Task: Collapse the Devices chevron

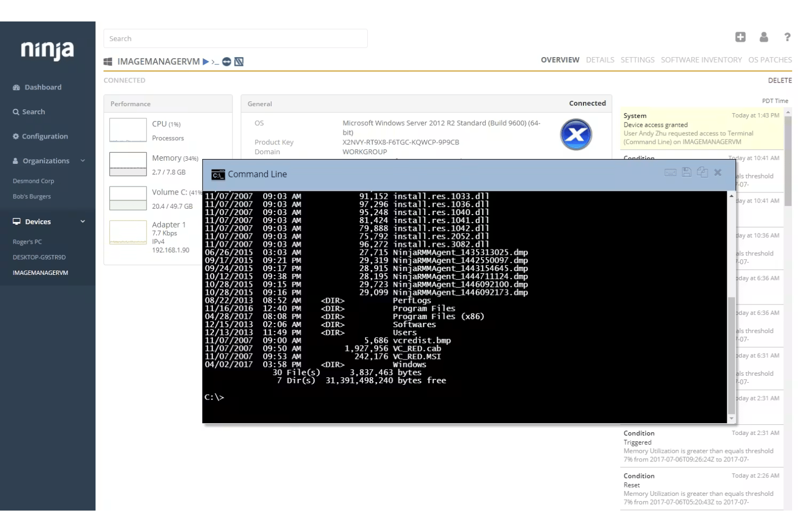Action: [x=83, y=222]
